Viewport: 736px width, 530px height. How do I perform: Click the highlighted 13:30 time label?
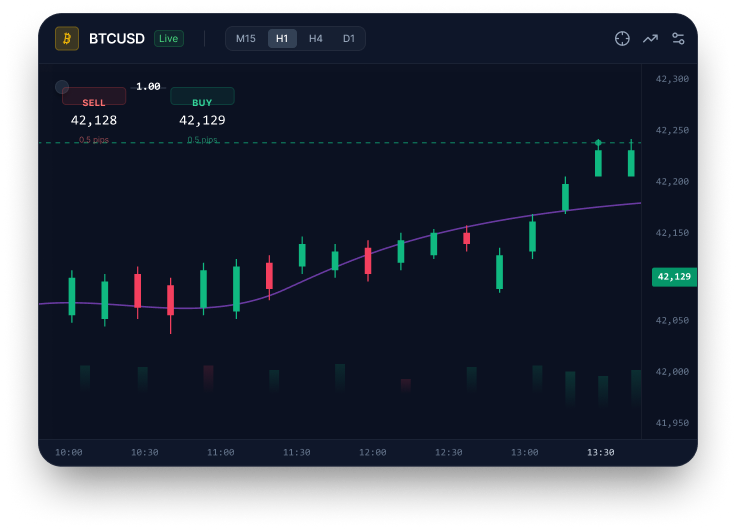pyautogui.click(x=601, y=453)
